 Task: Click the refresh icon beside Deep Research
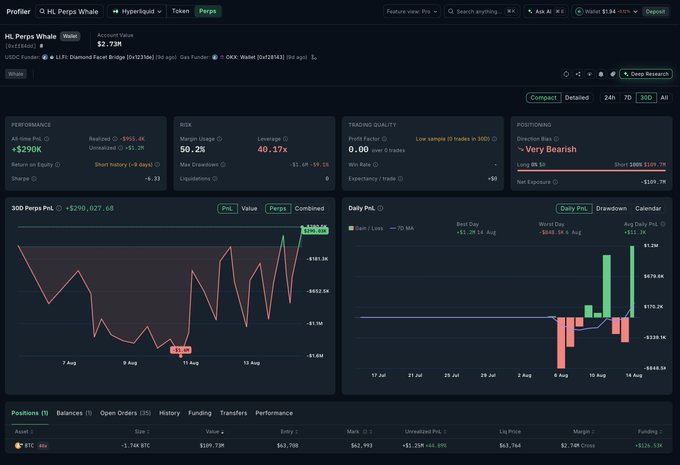pyautogui.click(x=566, y=74)
